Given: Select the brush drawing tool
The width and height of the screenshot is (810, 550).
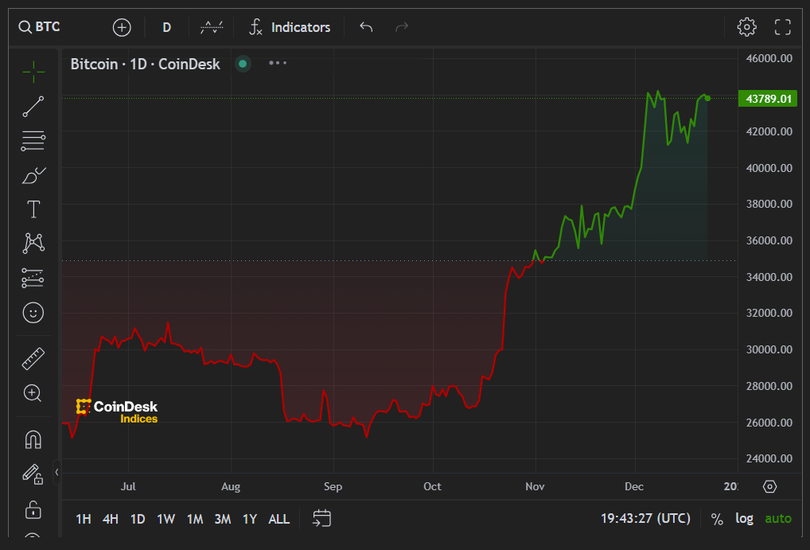Looking at the screenshot, I should [x=33, y=176].
